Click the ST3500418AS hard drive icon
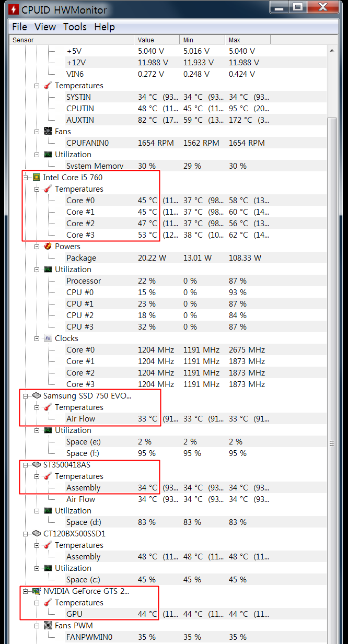 tap(37, 465)
